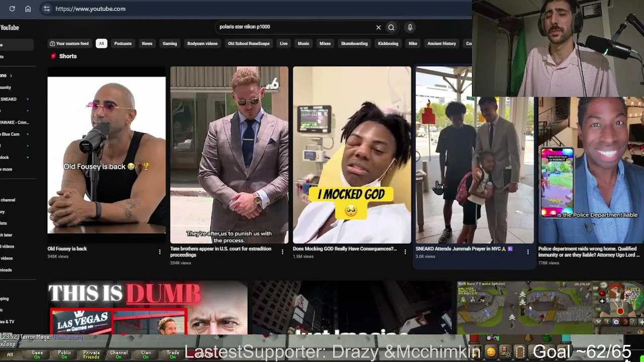Screen dimensions: 644x362
Task: Open Does Mocking GOD Really Have Consequences title
Action: (345, 249)
